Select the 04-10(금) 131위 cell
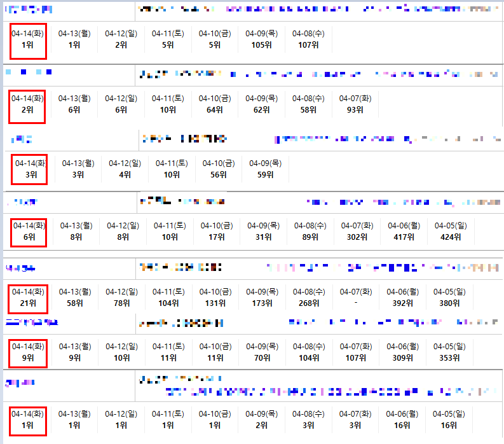This screenshot has width=504, height=444. point(215,298)
